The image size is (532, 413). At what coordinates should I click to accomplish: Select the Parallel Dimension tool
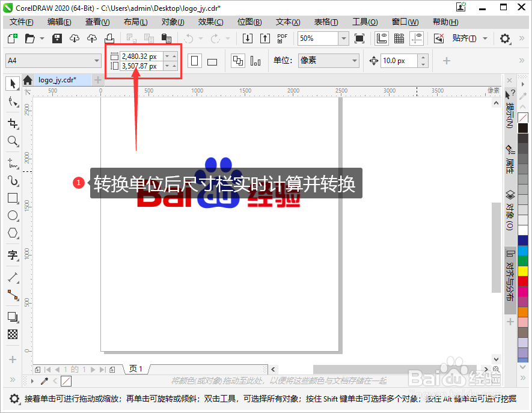point(13,277)
